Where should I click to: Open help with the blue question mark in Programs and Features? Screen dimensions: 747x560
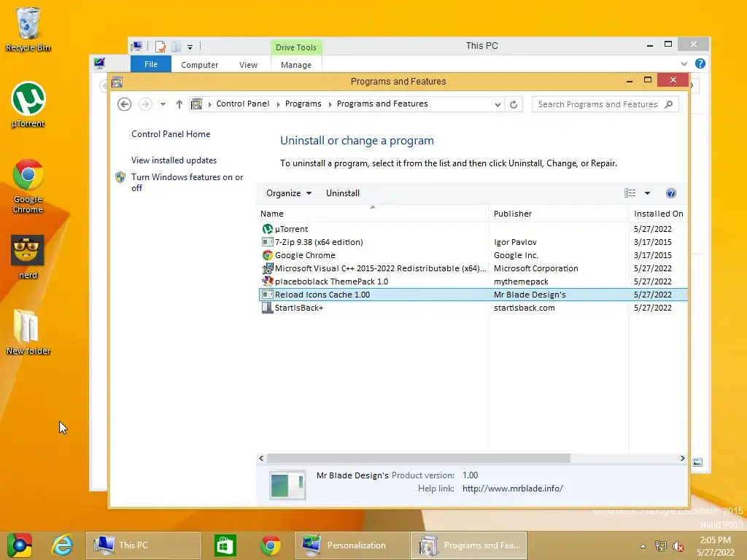coord(671,192)
